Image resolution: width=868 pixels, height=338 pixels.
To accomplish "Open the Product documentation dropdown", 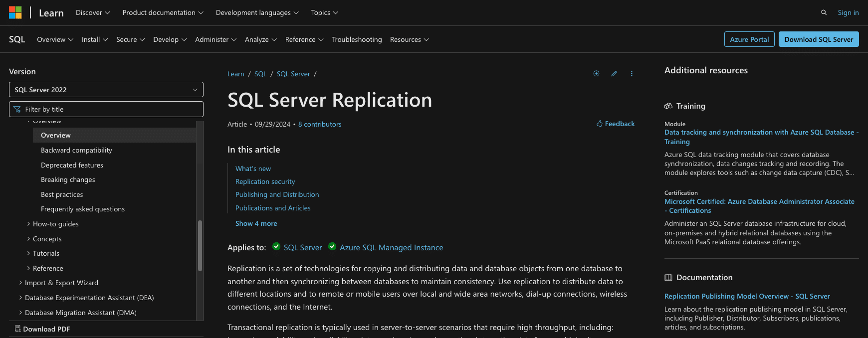I will pos(163,12).
